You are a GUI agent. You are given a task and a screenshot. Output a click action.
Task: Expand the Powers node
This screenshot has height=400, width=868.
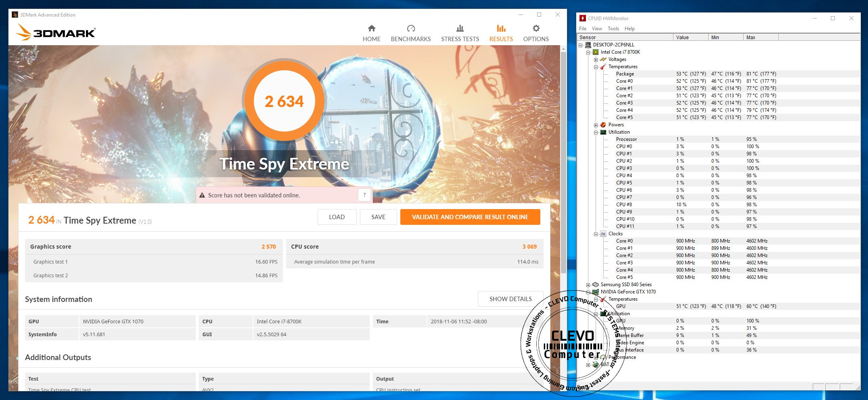[x=596, y=125]
